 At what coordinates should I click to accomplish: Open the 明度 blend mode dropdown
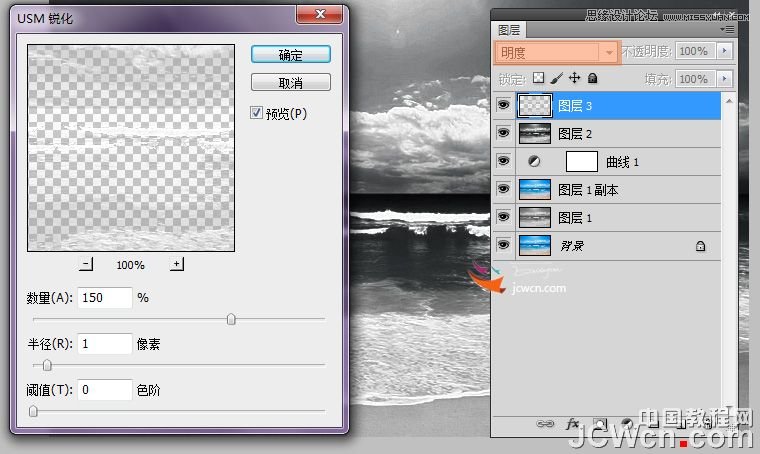click(555, 52)
